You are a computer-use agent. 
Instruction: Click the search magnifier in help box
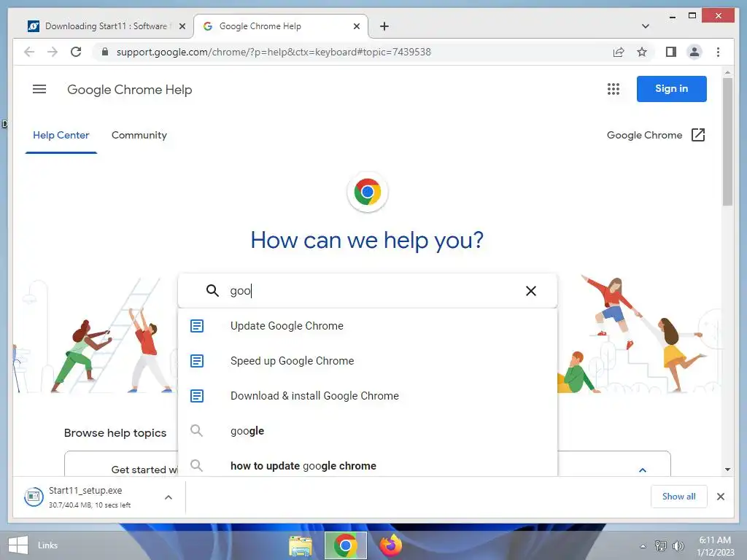click(212, 290)
